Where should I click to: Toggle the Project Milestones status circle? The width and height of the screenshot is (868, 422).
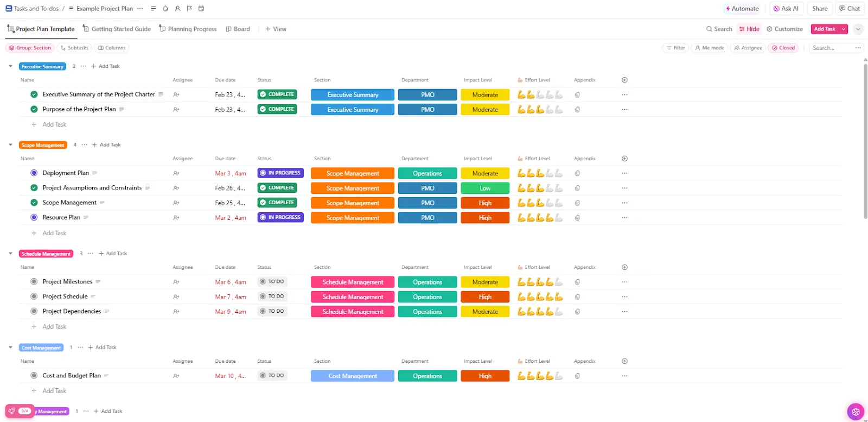pyautogui.click(x=34, y=282)
